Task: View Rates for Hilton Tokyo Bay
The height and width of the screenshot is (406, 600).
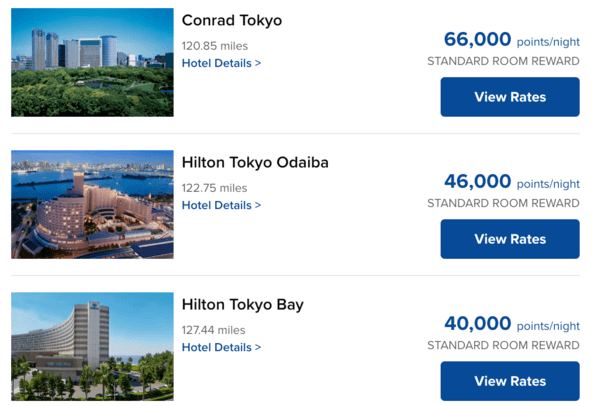Action: (510, 381)
